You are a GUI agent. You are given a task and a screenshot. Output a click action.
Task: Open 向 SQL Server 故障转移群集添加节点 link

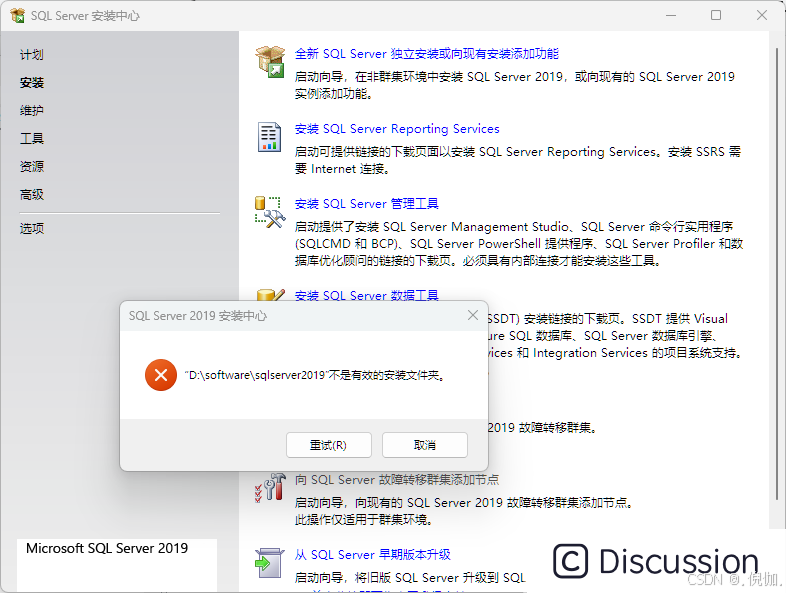(x=397, y=480)
